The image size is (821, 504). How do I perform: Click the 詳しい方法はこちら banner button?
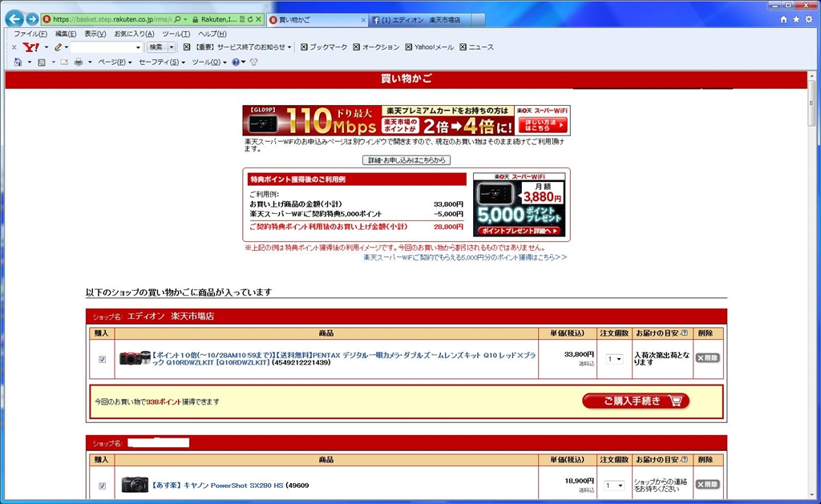543,124
